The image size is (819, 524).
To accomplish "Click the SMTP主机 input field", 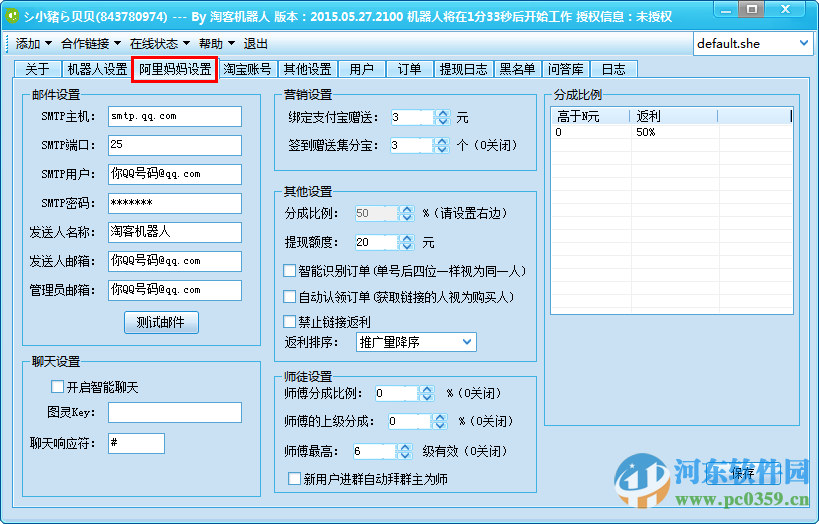I will pos(175,117).
